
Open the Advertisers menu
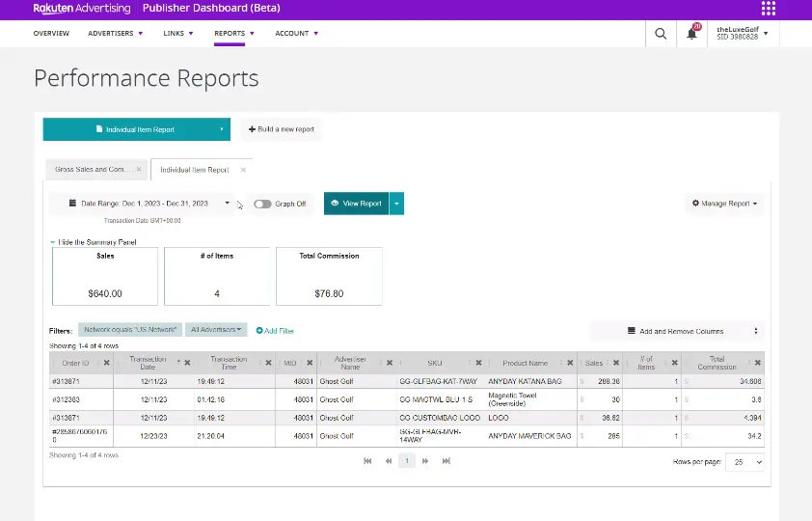115,33
